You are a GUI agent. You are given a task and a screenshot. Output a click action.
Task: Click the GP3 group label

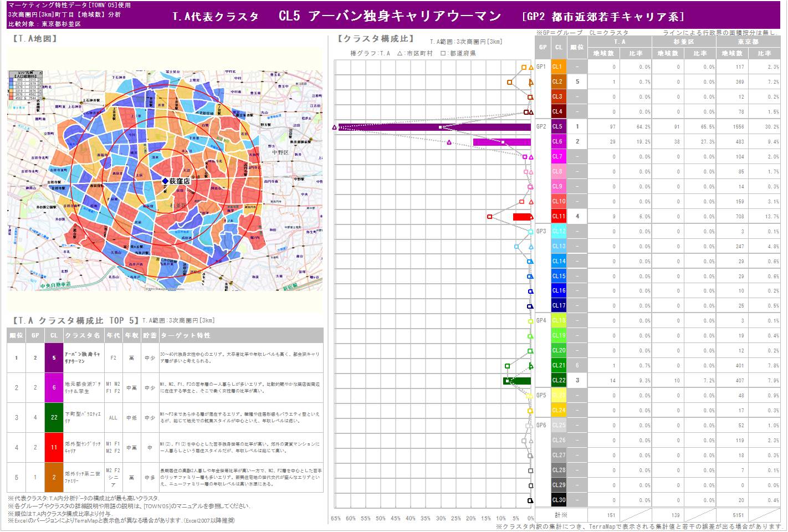[x=541, y=232]
